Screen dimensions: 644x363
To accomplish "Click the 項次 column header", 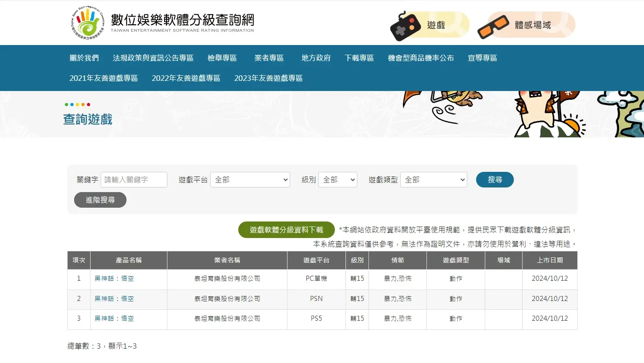I will (79, 260).
